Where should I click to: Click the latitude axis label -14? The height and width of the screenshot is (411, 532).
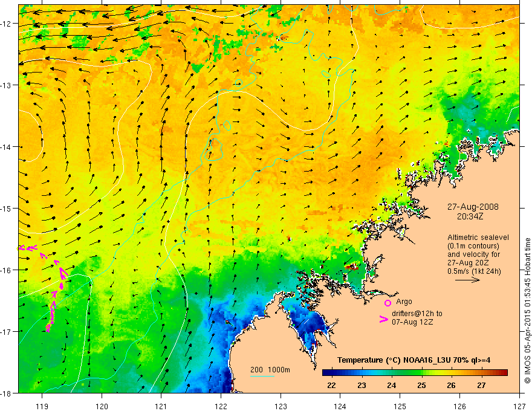pos(7,147)
